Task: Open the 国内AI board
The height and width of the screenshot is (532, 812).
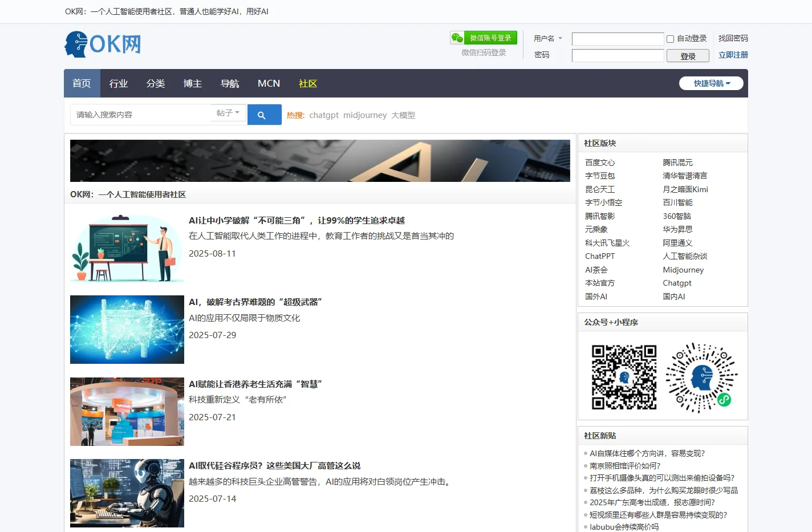Action: point(674,297)
